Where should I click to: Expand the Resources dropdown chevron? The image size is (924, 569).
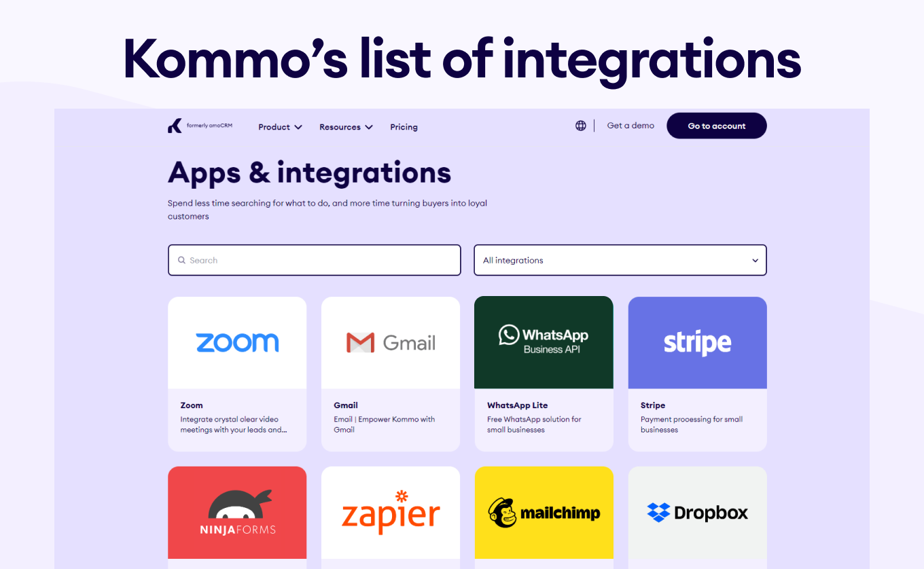tap(368, 127)
